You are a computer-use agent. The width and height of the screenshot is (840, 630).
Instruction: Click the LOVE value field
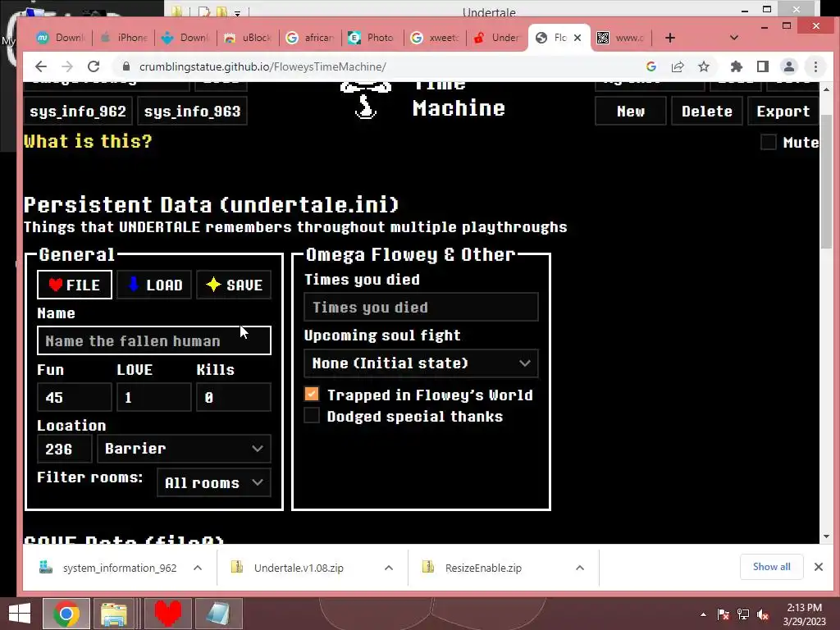point(154,397)
